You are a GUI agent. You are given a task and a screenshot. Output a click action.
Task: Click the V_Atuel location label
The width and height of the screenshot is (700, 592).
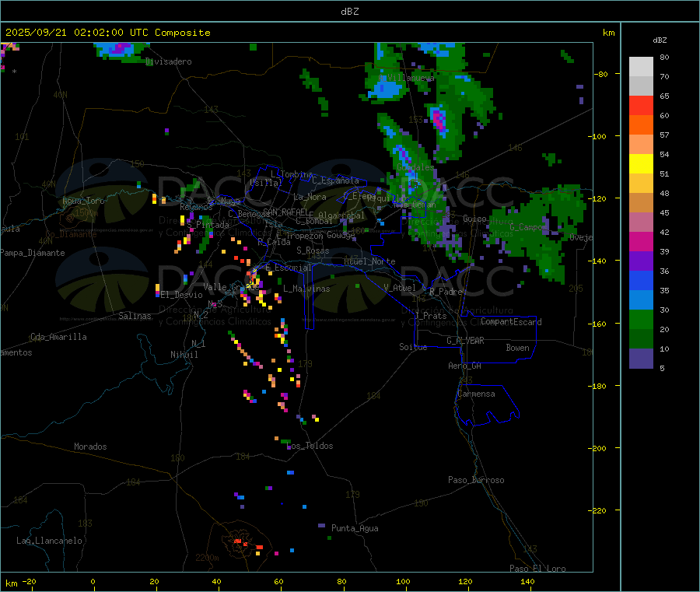(x=400, y=288)
